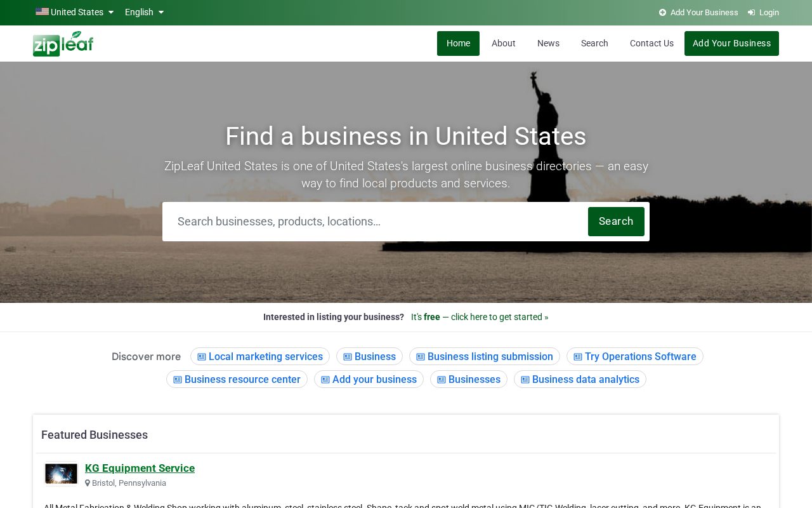Click the plus icon beside Add Your Business
This screenshot has height=508, width=812.
(662, 12)
